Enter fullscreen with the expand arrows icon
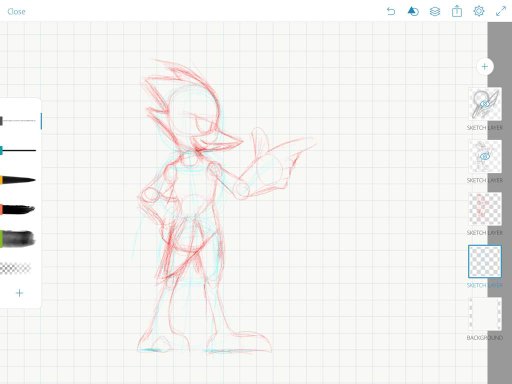Screen dimensions: 512x384 (x=501, y=11)
